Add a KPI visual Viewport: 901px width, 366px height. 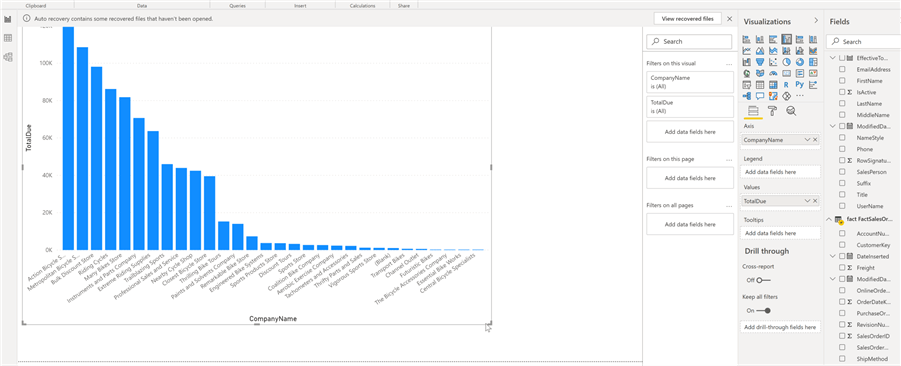coord(813,73)
